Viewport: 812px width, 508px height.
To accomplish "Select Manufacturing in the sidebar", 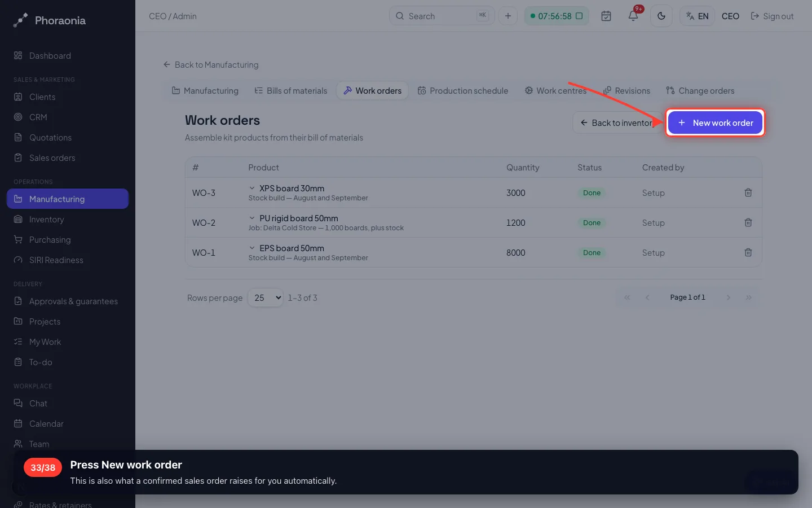I will (68, 199).
